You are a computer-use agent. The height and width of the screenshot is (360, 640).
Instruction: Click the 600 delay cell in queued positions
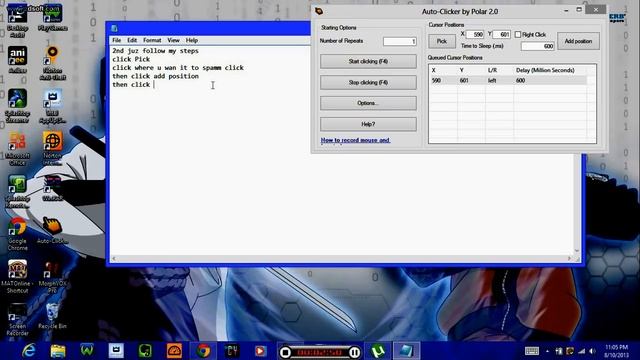tap(520, 81)
